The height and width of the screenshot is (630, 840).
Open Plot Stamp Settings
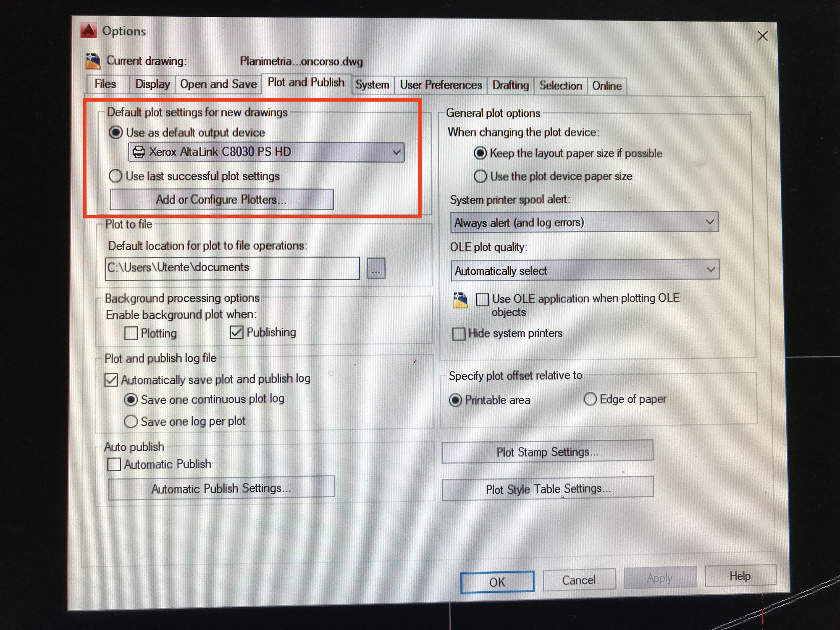pyautogui.click(x=547, y=452)
